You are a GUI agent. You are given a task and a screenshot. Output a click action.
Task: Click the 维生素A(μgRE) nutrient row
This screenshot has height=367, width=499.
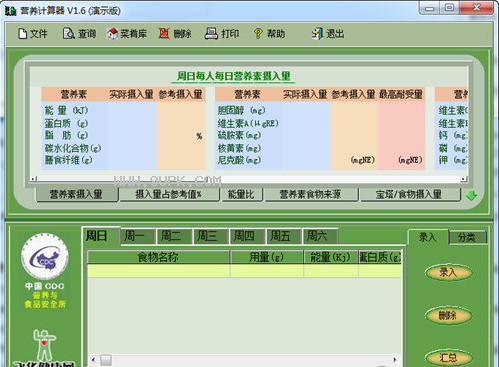pos(248,123)
